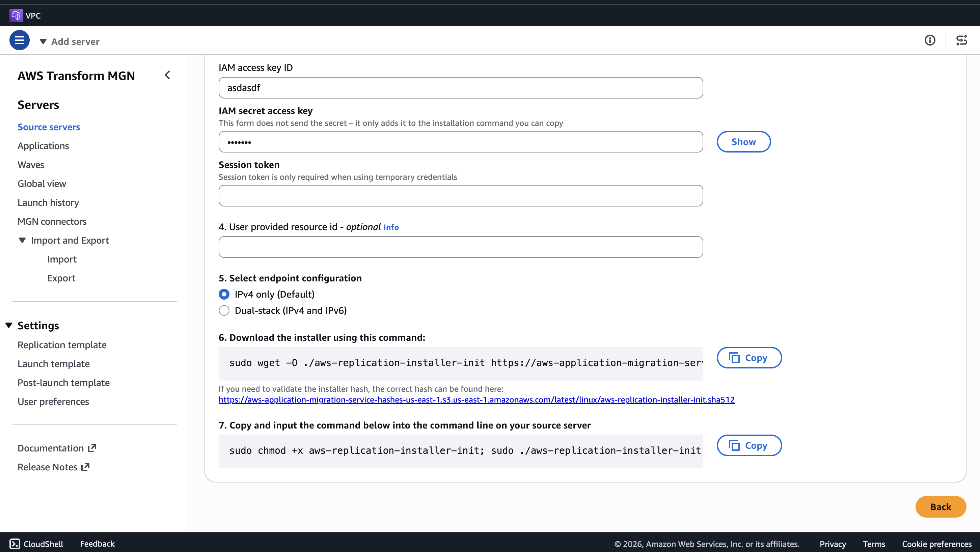Click the IAM access key ID field

click(461, 88)
